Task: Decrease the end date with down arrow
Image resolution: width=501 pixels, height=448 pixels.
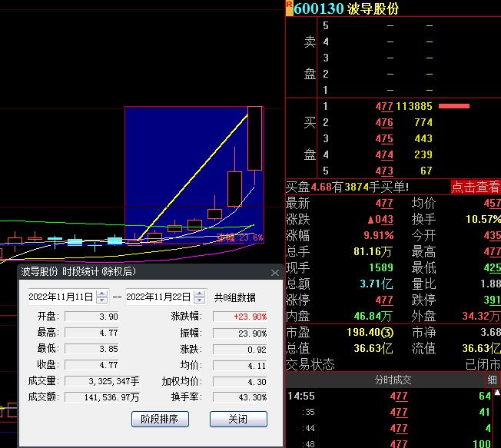Action: pos(200,300)
